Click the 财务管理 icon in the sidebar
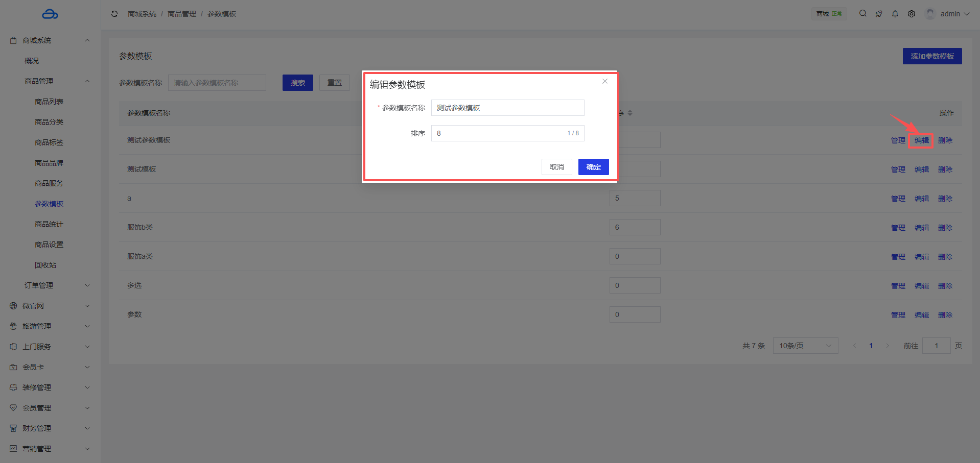The height and width of the screenshot is (463, 980). pyautogui.click(x=13, y=428)
